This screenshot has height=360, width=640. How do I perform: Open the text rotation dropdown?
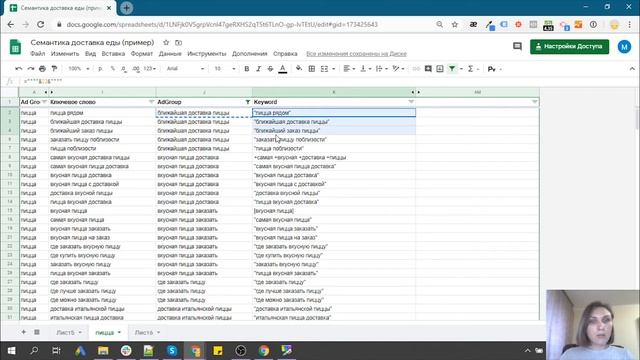click(x=398, y=69)
